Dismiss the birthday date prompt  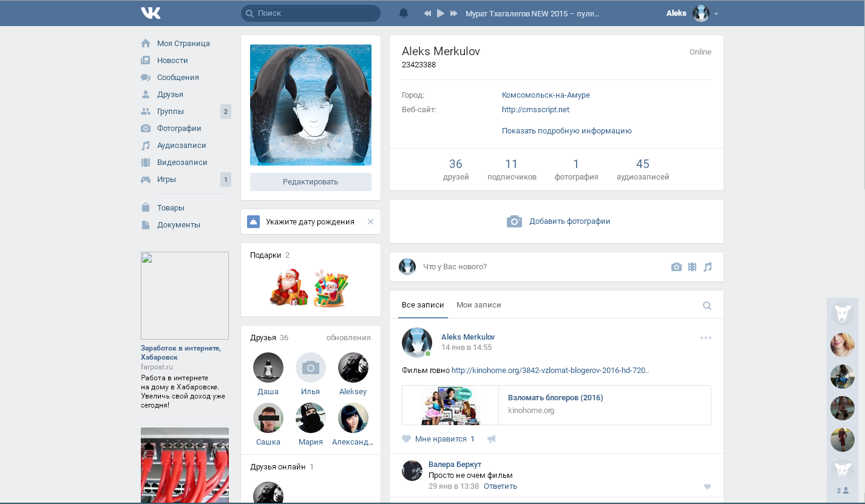point(371,222)
